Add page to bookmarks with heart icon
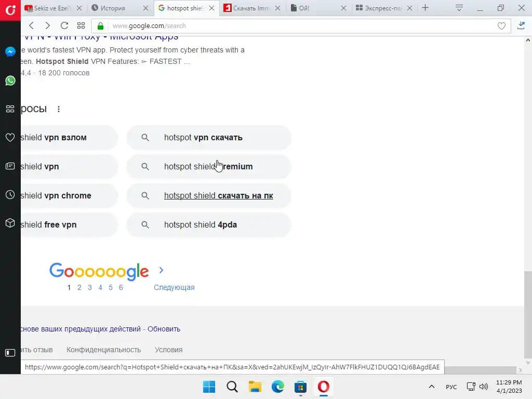 [x=501, y=26]
